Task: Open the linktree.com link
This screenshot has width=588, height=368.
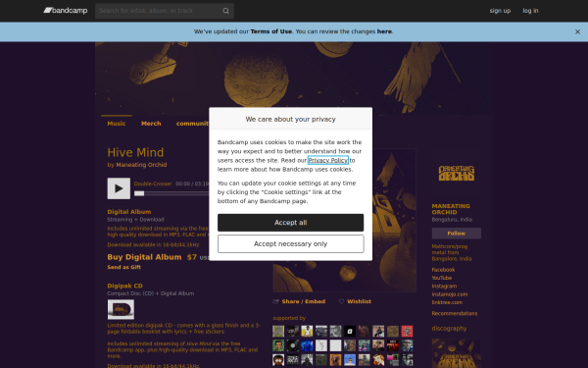Action: [x=447, y=302]
